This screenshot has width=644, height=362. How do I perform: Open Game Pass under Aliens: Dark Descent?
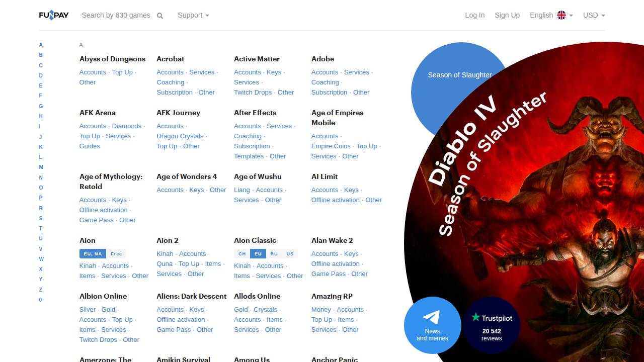pos(174,330)
